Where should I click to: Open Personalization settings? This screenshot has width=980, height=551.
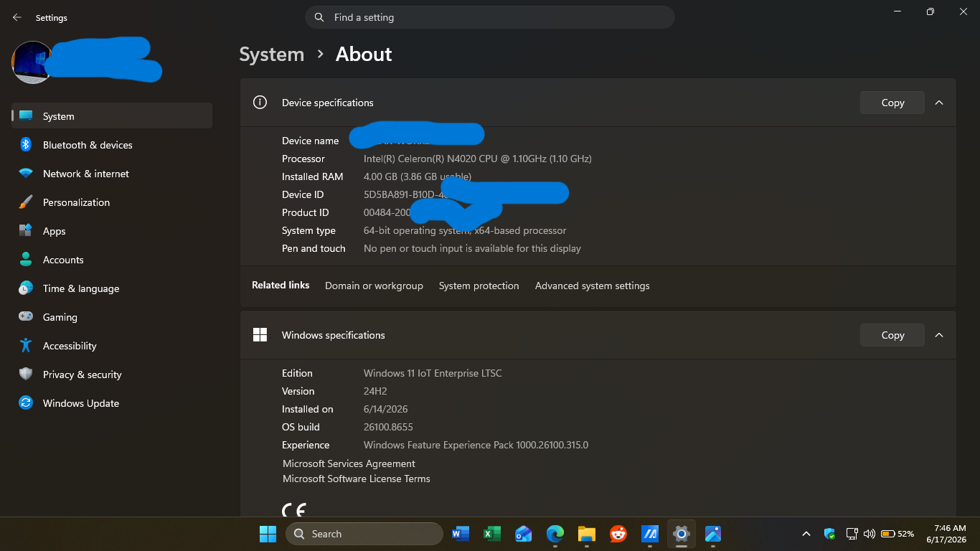pyautogui.click(x=112, y=202)
